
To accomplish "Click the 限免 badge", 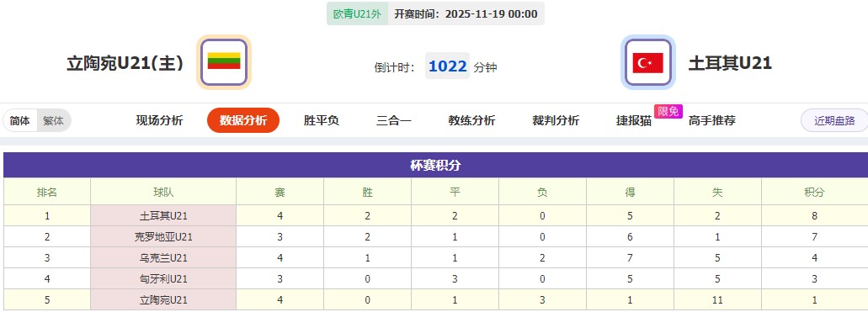I will click(668, 111).
